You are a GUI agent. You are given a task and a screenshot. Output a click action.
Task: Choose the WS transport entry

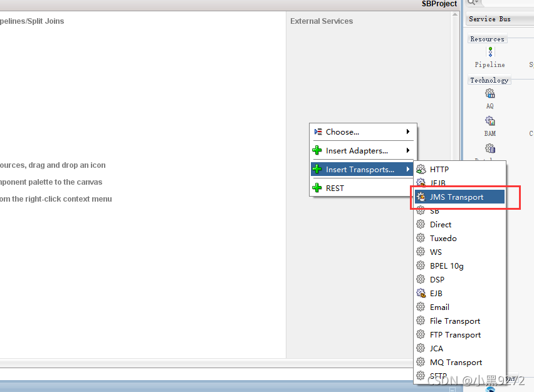pos(459,252)
